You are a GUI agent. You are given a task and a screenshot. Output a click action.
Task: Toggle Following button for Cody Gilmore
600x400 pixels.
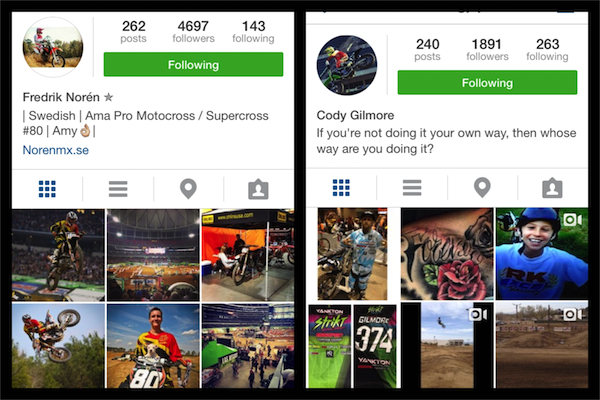(487, 83)
